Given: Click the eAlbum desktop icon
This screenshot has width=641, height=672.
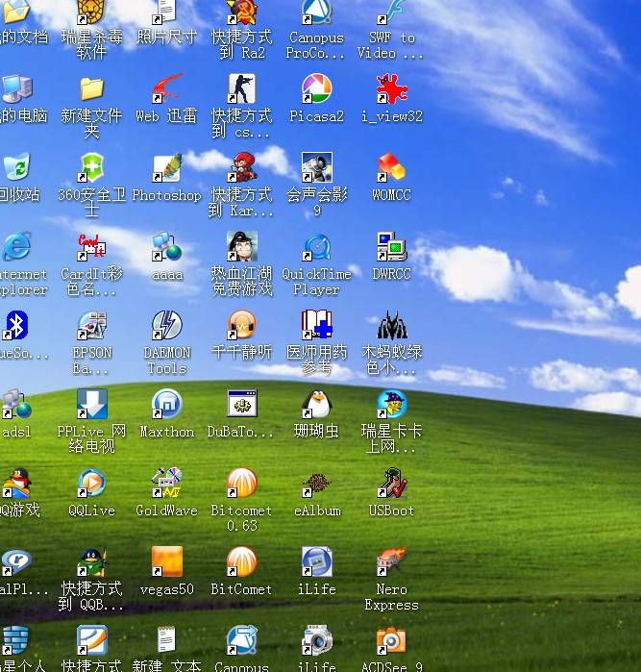Looking at the screenshot, I should tap(316, 484).
